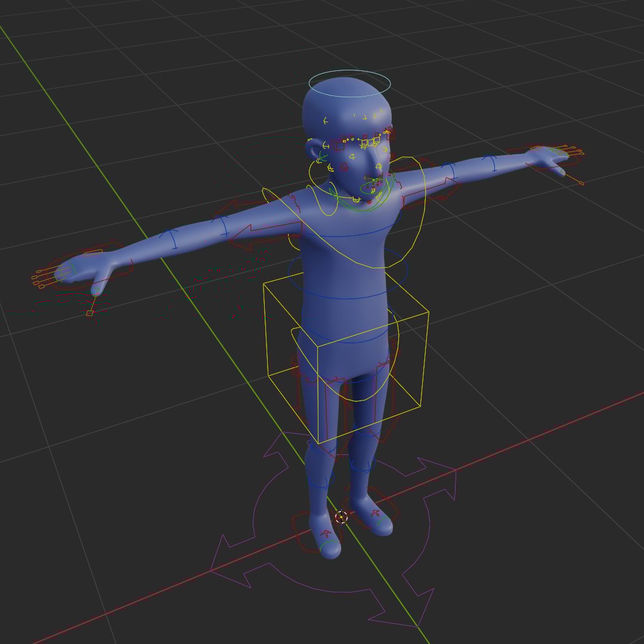
Task: Select the light-blue halo ring above the head
Action: tap(349, 83)
